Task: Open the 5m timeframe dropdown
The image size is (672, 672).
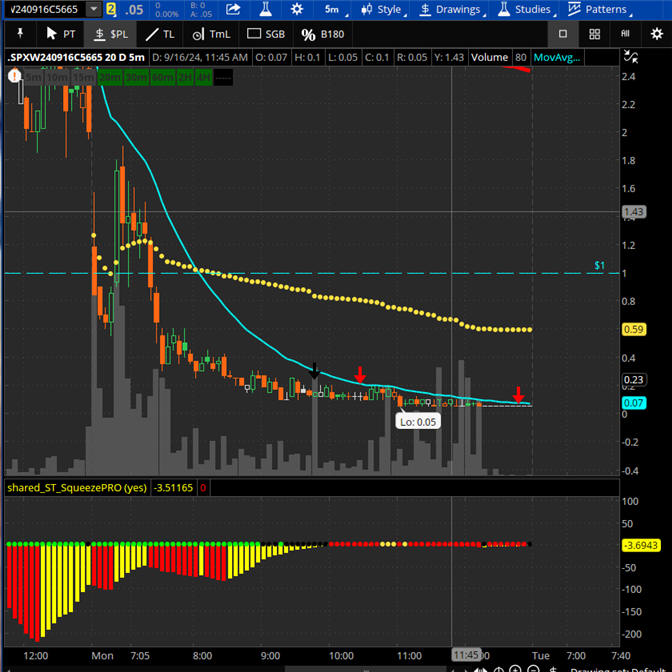Action: click(x=335, y=9)
